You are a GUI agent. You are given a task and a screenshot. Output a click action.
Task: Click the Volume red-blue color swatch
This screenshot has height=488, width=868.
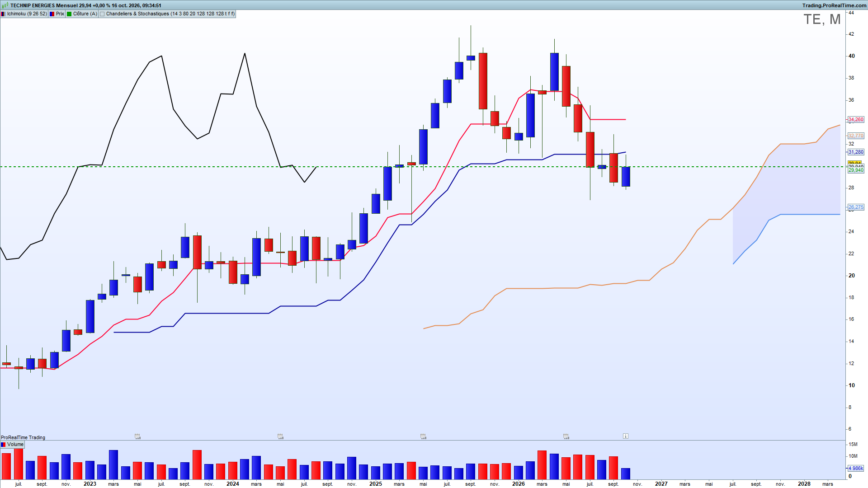(x=4, y=445)
